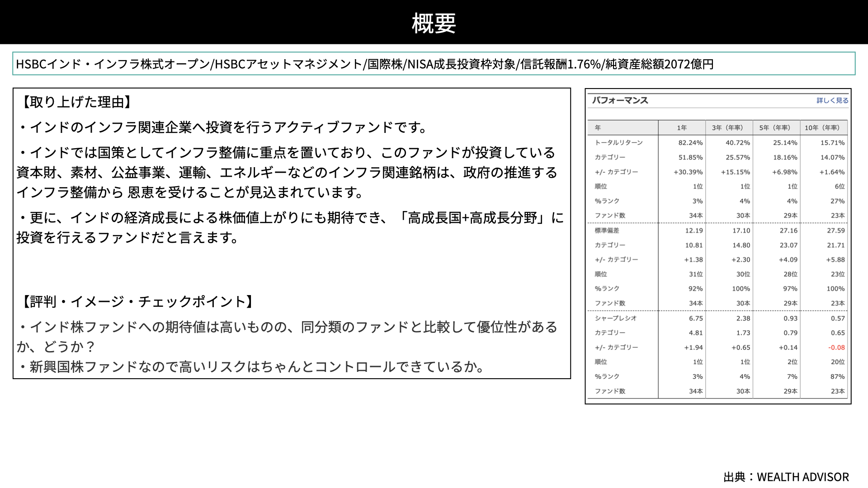The height and width of the screenshot is (488, 868).
Task: Select the 出典：WEALTH ADVISOR credit text
Action: (x=786, y=477)
